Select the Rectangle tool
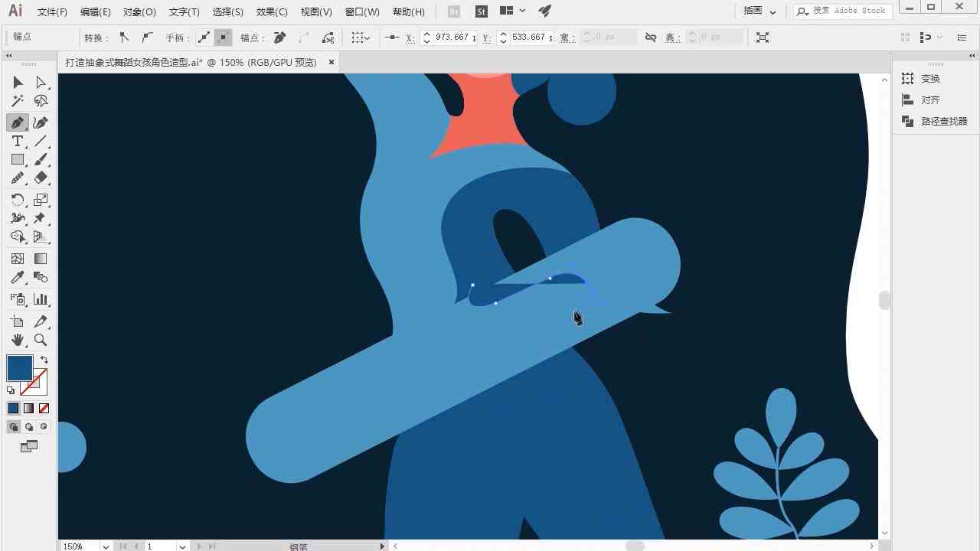 [18, 160]
